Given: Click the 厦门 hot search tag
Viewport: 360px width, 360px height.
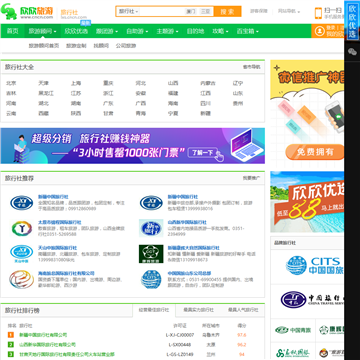Looking at the screenshot, I should click(191, 11).
